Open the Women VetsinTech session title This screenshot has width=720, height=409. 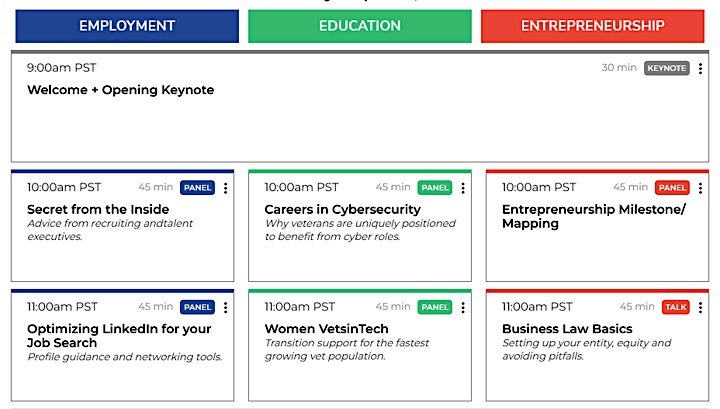tap(326, 329)
